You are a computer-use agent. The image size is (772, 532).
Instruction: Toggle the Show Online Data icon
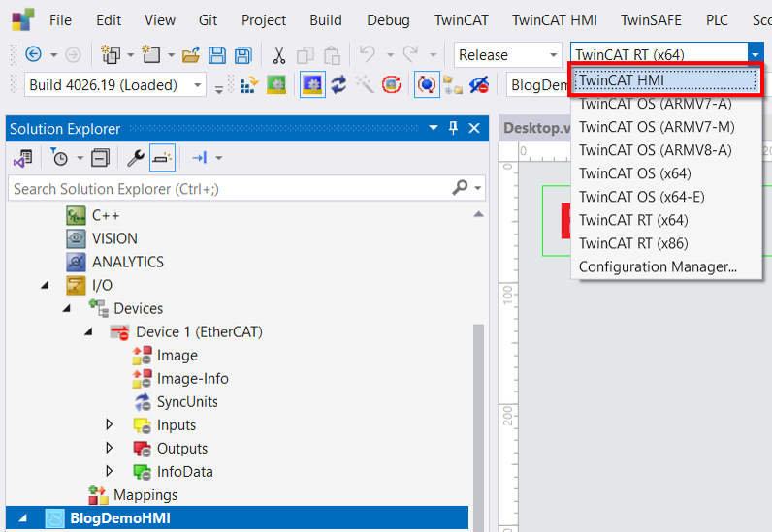[x=427, y=85]
